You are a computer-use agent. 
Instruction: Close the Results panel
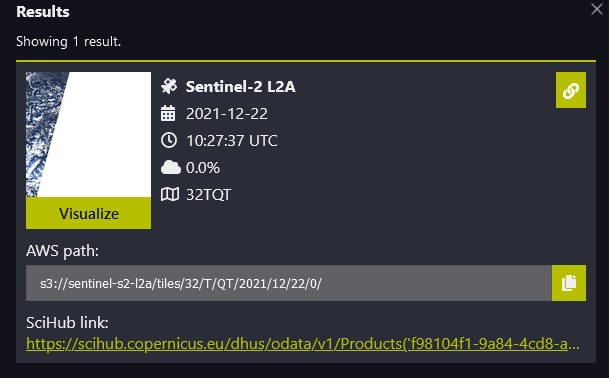(597, 9)
